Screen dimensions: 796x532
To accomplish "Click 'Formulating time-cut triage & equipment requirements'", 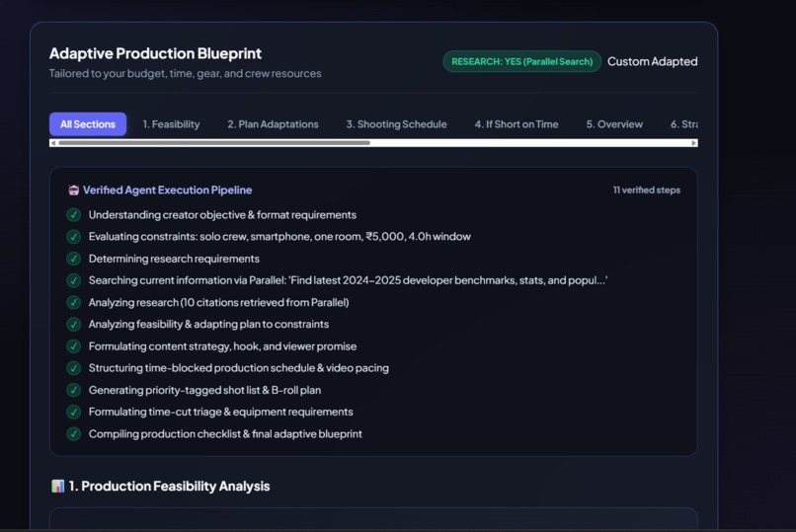I will (x=221, y=412).
